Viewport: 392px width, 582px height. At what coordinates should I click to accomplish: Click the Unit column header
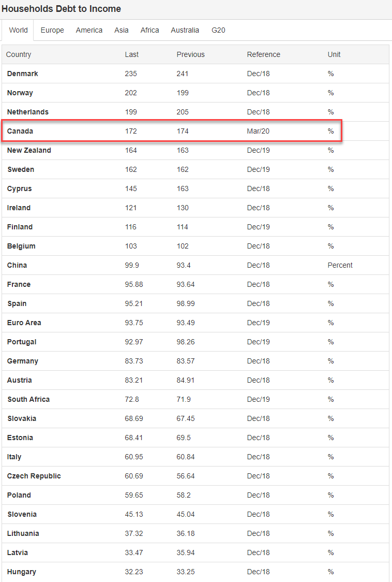pyautogui.click(x=334, y=54)
